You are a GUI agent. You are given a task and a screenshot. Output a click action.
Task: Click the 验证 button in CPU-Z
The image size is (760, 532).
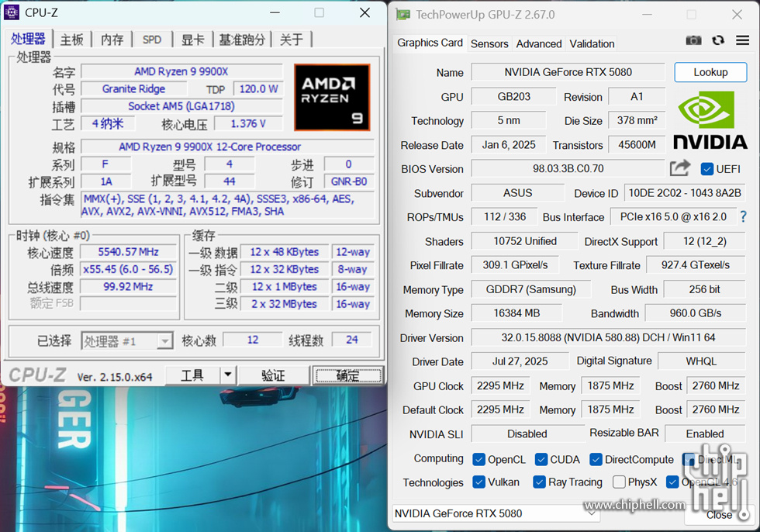pos(273,375)
